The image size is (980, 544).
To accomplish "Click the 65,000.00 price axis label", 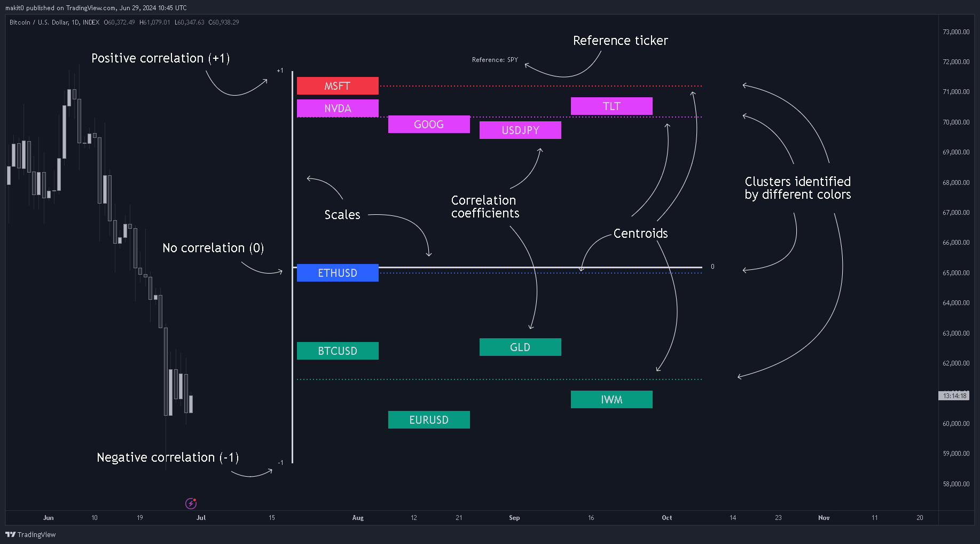I will 956,273.
